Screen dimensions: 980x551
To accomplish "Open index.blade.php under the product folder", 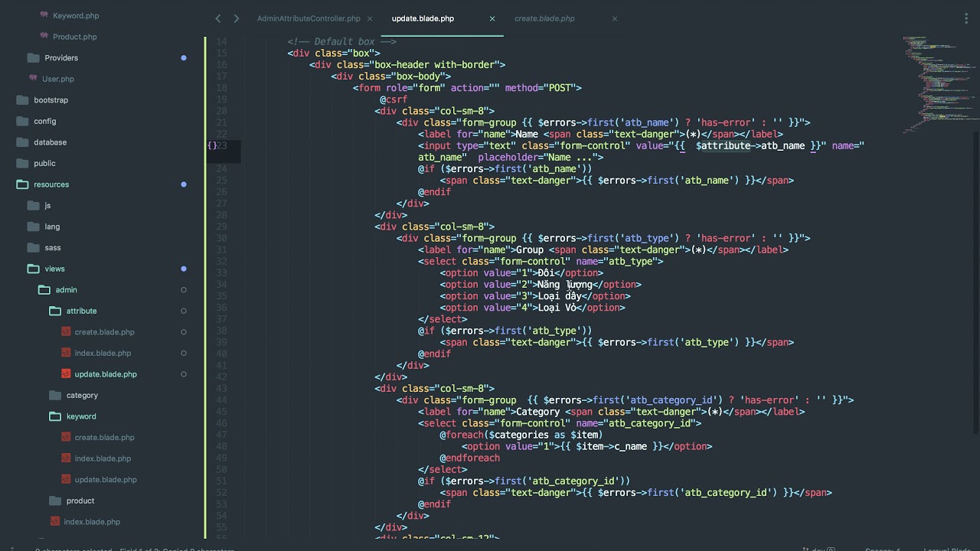I will coord(92,522).
